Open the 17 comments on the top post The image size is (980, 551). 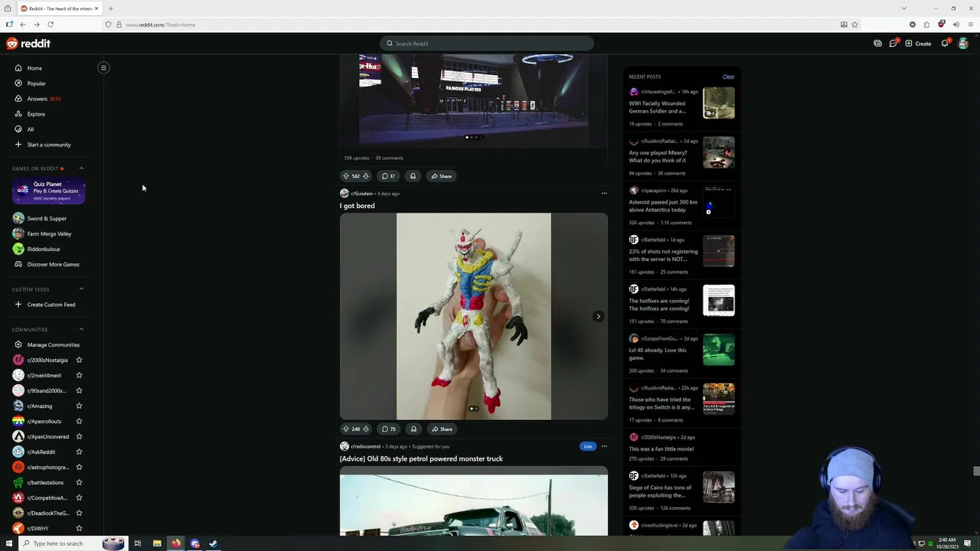click(389, 176)
